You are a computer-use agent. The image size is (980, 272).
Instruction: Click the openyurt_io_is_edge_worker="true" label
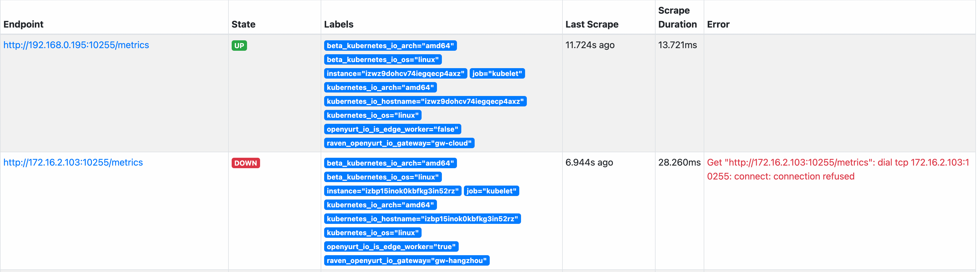tap(391, 246)
